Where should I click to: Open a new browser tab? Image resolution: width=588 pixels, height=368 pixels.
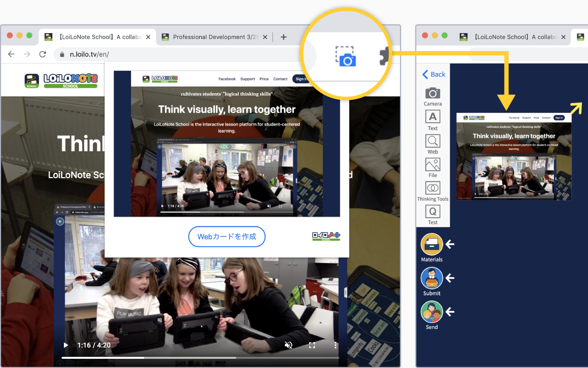[x=283, y=37]
